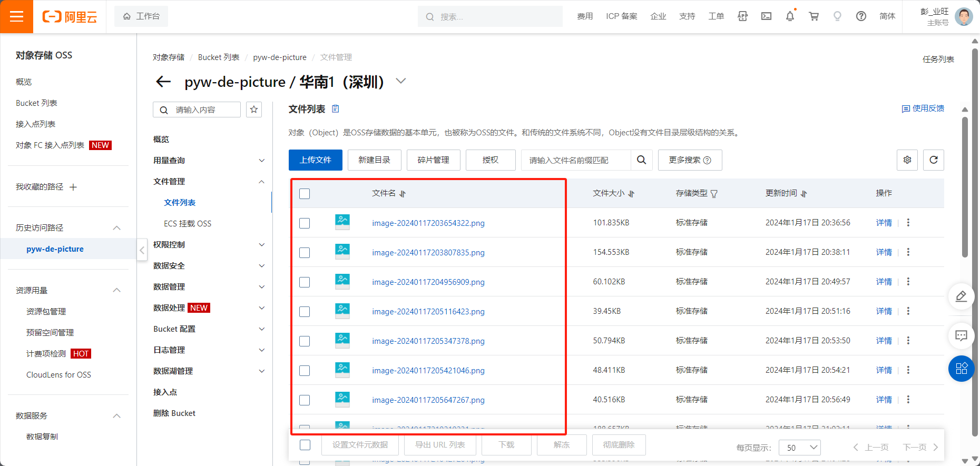980x466 pixels.
Task: Click the user avatar picture
Action: (964, 16)
